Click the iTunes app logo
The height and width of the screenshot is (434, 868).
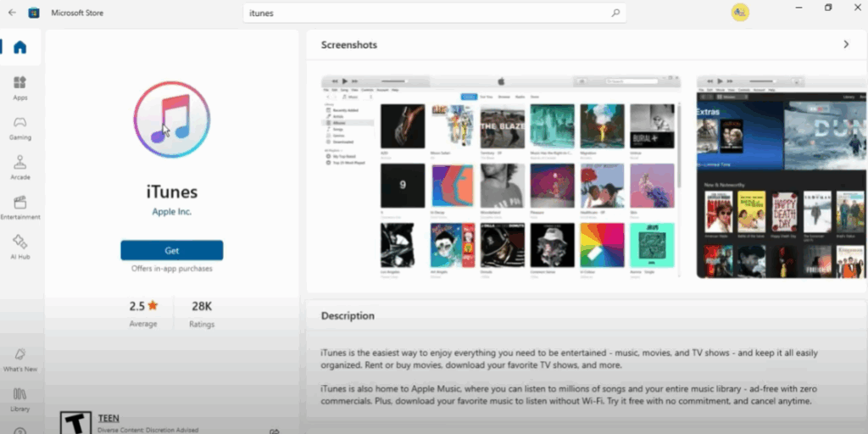tap(171, 120)
